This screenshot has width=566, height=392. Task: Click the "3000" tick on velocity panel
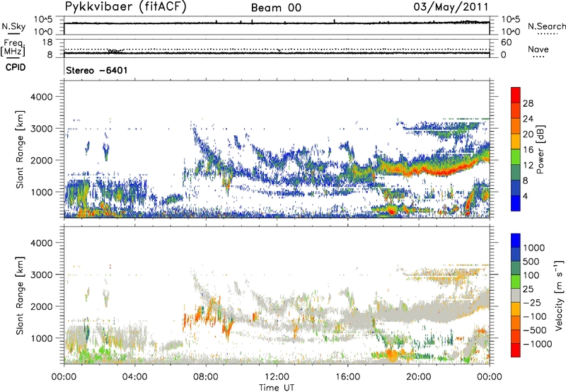(41, 275)
